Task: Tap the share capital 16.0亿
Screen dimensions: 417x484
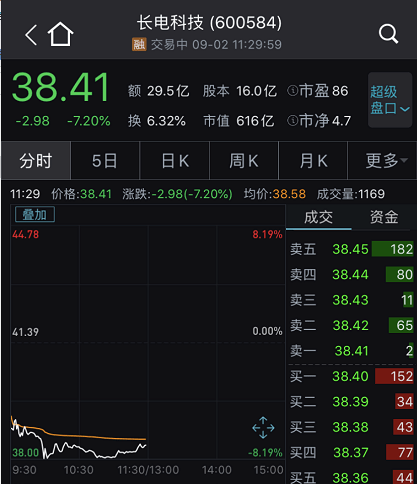Action: (x=257, y=91)
